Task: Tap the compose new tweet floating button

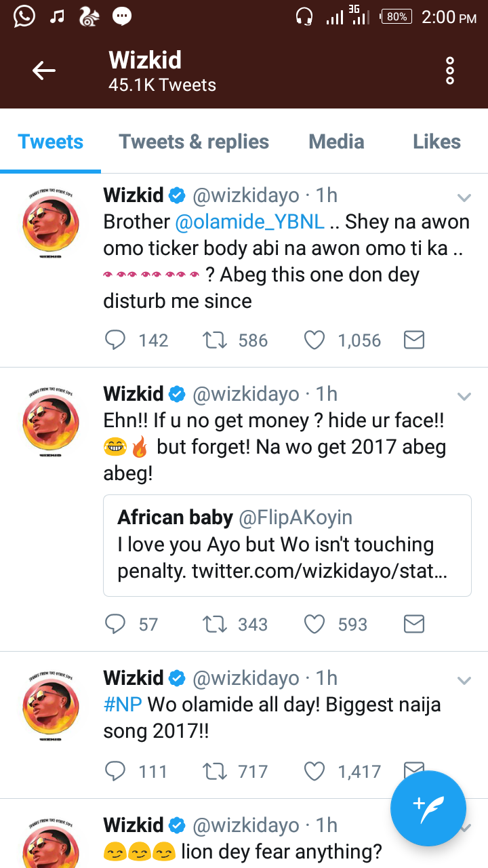Action: [428, 808]
